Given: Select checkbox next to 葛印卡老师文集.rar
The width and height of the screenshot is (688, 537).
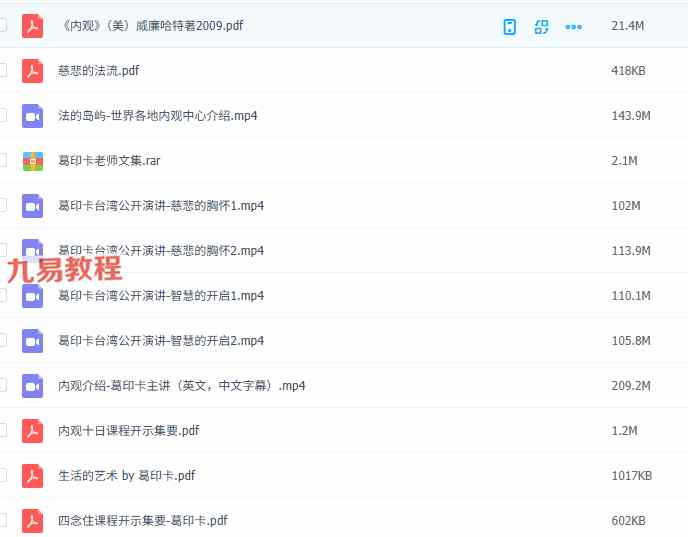Looking at the screenshot, I should pyautogui.click(x=3, y=160).
